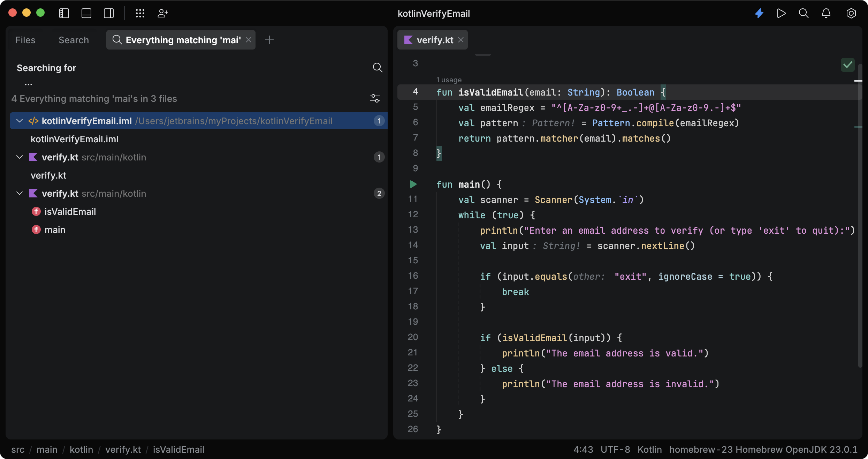This screenshot has width=868, height=459.
Task: Collapse the kotlinVerifyEmail.iml result group
Action: (x=19, y=121)
